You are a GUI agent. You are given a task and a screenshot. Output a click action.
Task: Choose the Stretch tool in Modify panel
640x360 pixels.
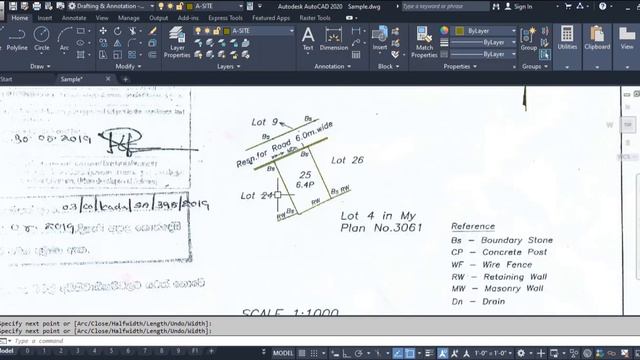click(103, 55)
